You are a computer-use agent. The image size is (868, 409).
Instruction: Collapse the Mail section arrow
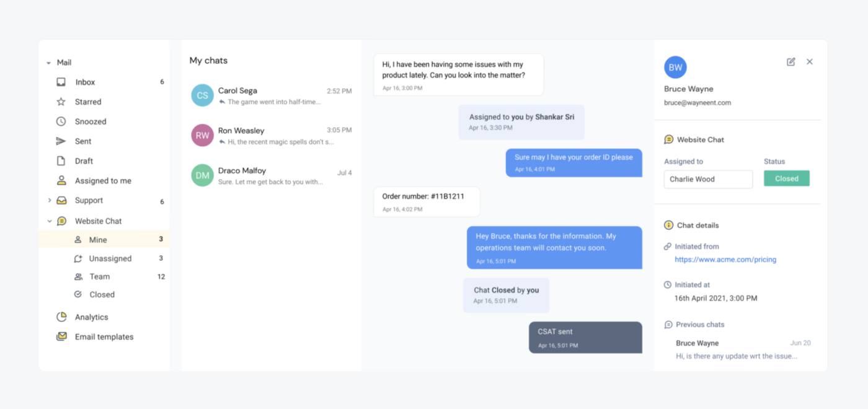pos(48,63)
